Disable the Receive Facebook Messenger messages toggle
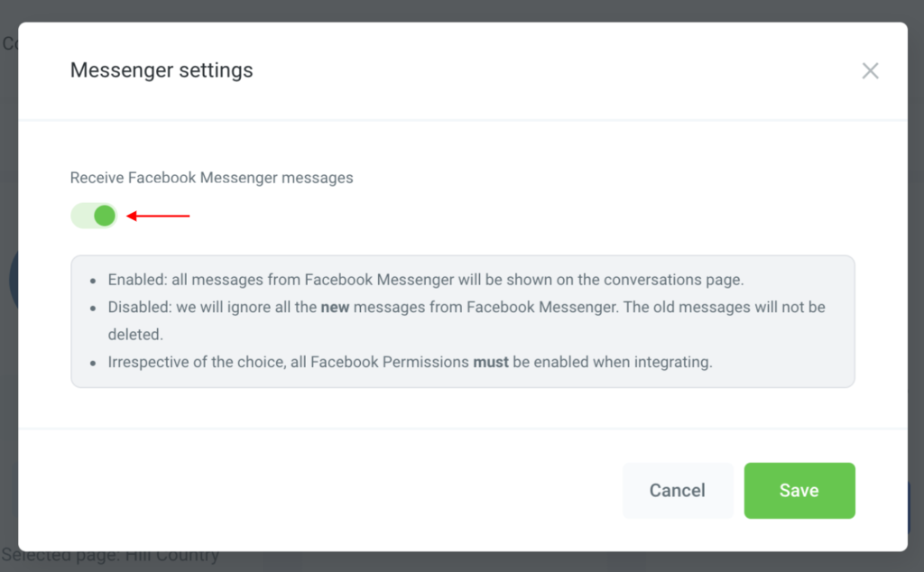The image size is (924, 572). coord(94,216)
